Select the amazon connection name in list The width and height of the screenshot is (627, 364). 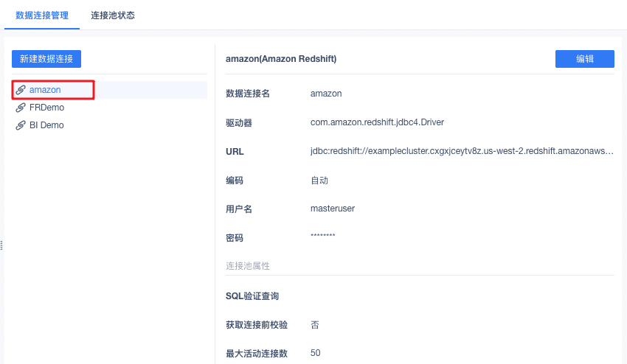45,90
